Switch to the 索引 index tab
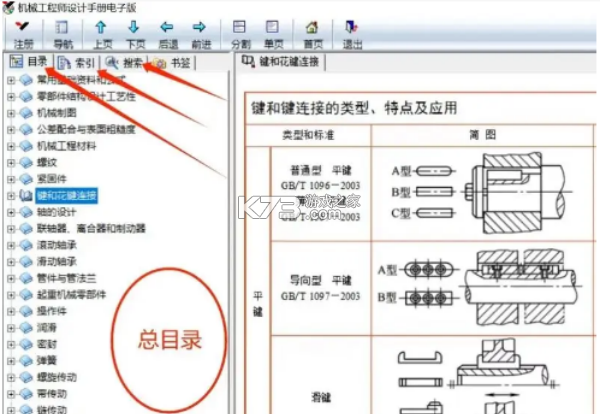The height and width of the screenshot is (414, 600). point(76,62)
